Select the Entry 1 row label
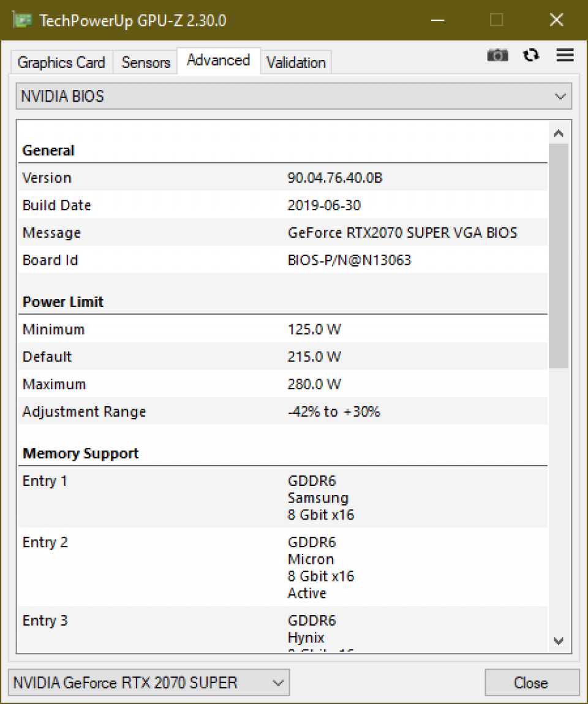Image resolution: width=588 pixels, height=704 pixels. coord(45,481)
